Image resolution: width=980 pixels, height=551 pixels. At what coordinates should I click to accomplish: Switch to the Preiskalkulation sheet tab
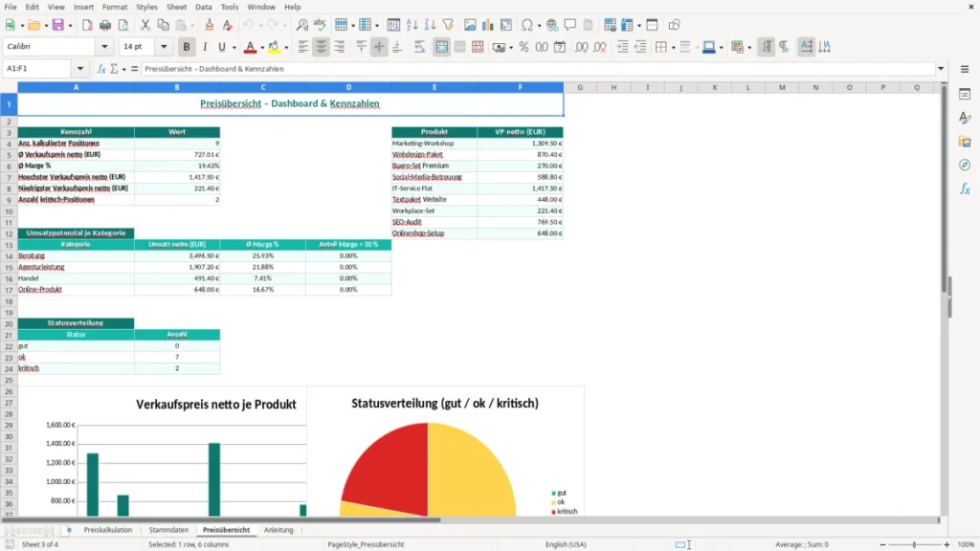(108, 530)
